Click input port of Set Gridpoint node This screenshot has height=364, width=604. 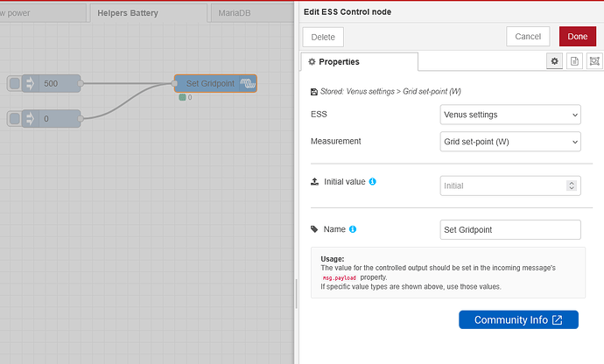(174, 83)
